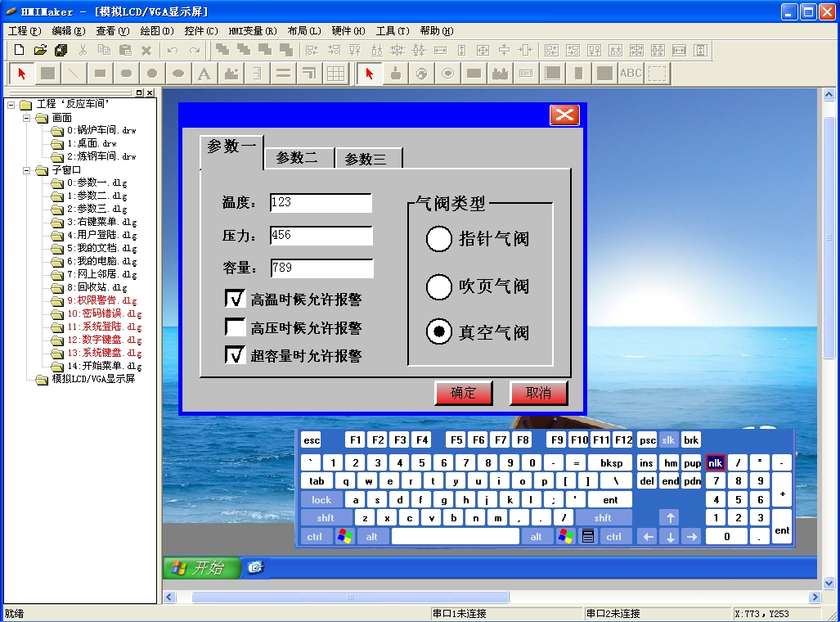Click the Cut scissors icon
The height and width of the screenshot is (622, 840).
(x=83, y=50)
